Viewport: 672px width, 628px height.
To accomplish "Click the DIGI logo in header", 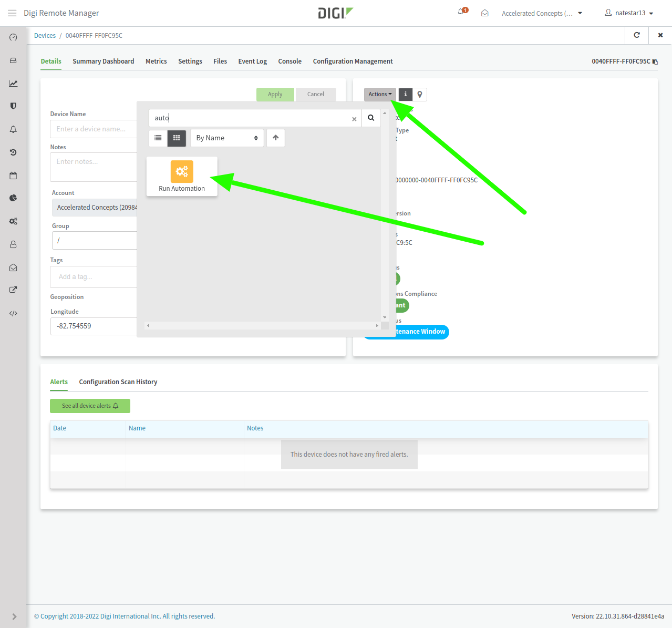I will [x=336, y=13].
